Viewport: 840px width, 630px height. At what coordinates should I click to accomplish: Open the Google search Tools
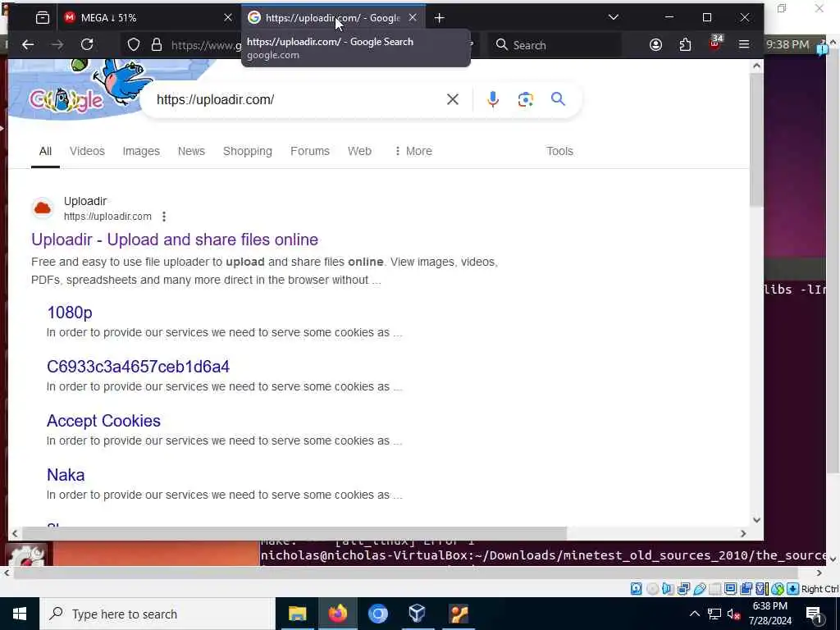[559, 151]
